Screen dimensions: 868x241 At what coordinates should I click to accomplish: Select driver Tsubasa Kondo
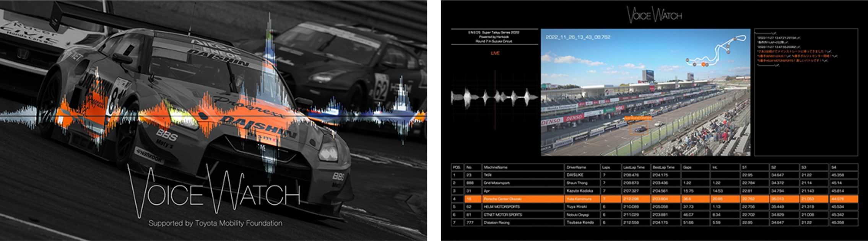580,222
